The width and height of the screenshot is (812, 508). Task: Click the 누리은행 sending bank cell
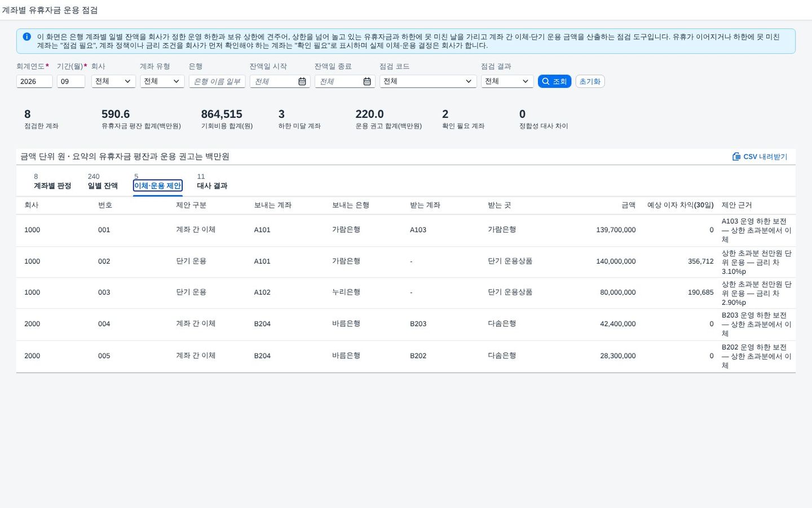point(346,292)
